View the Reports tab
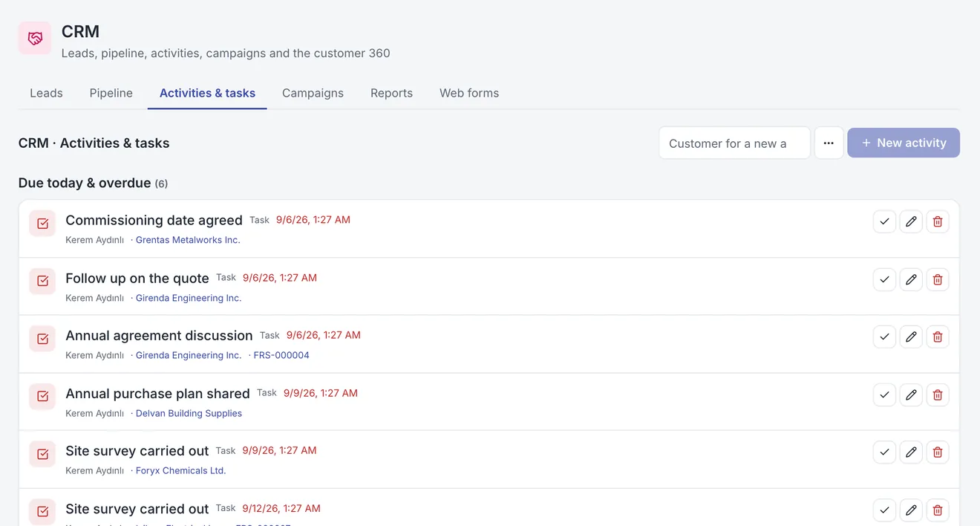The image size is (980, 526). click(391, 93)
